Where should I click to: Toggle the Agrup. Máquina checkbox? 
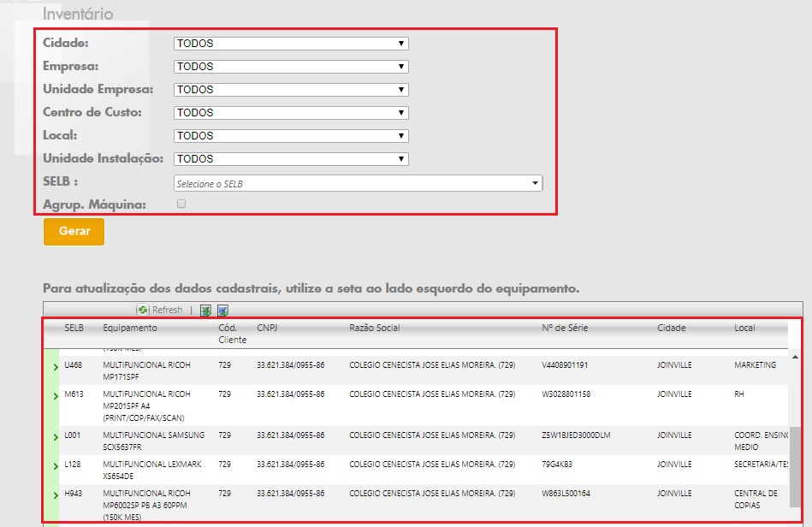point(181,204)
